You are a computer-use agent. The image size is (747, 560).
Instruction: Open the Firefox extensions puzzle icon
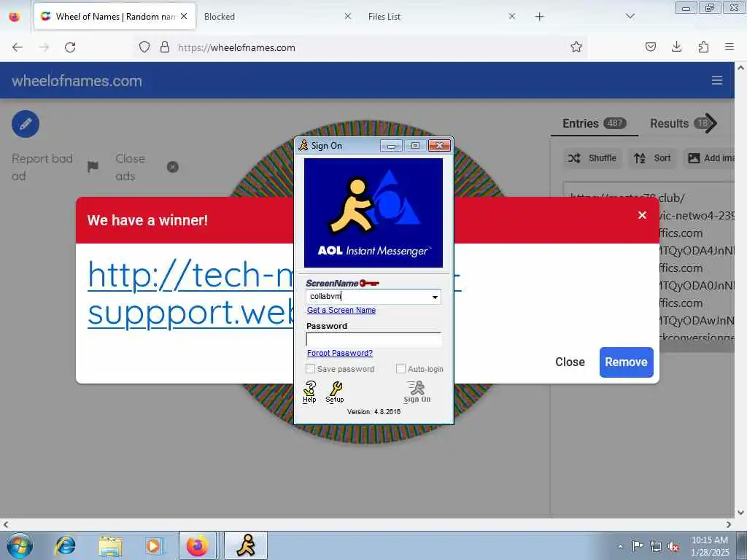click(x=703, y=47)
